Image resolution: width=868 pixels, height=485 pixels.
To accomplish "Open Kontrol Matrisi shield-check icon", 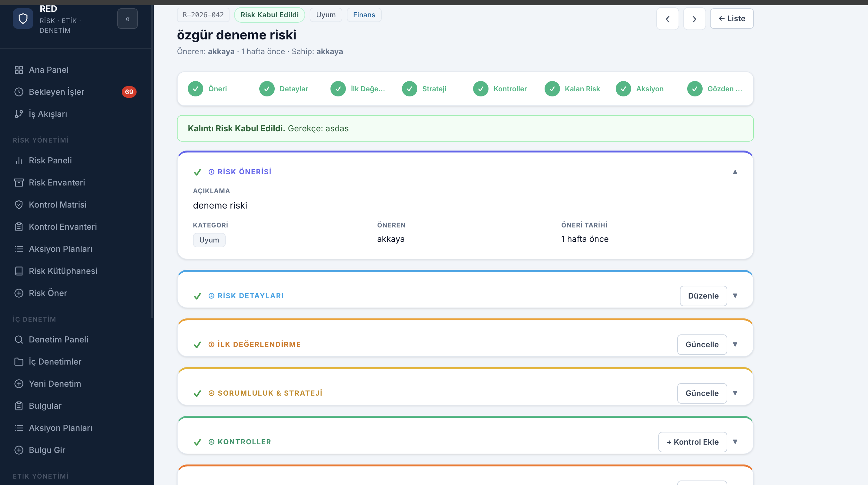I will tap(19, 204).
